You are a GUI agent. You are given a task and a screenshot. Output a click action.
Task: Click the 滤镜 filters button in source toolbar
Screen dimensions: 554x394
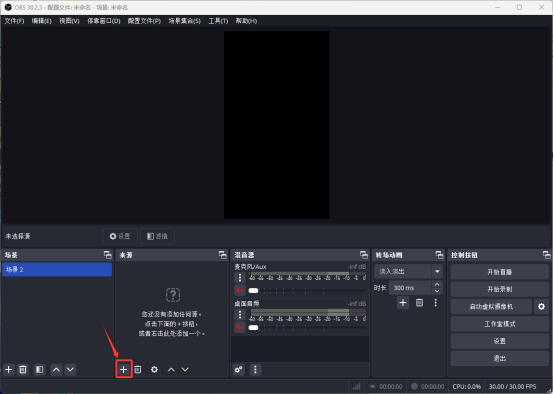pyautogui.click(x=157, y=236)
